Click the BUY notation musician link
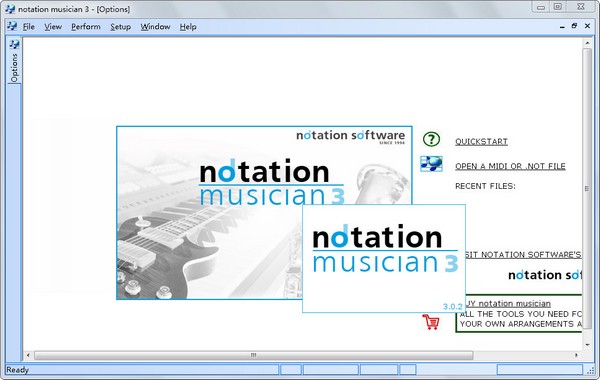Image resolution: width=600 pixels, height=380 pixels. coord(509,303)
